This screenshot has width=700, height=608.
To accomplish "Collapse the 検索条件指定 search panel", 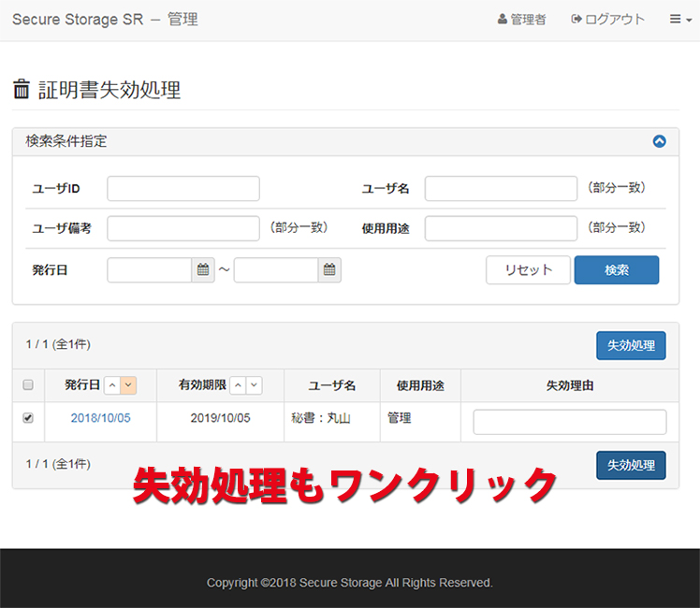I will pyautogui.click(x=659, y=142).
